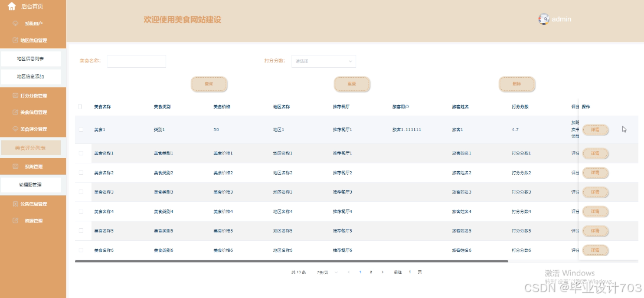Click the 重置 reset button
The height and width of the screenshot is (298, 644).
(352, 84)
